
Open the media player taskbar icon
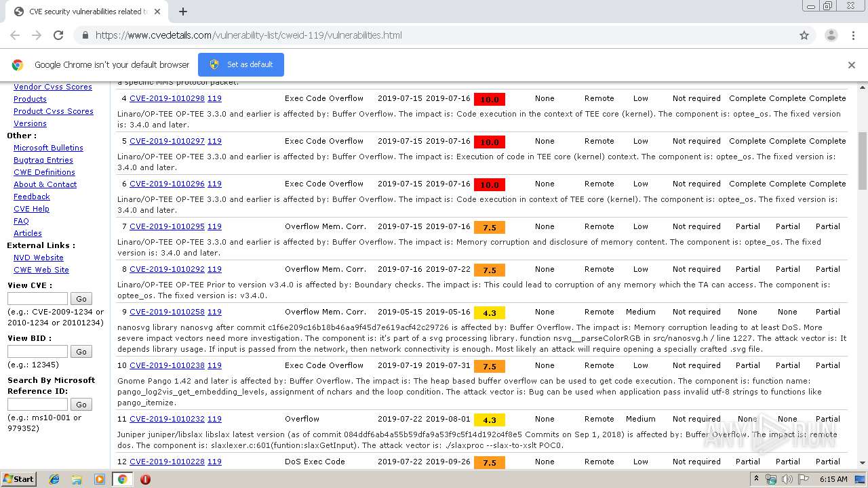coord(100,479)
